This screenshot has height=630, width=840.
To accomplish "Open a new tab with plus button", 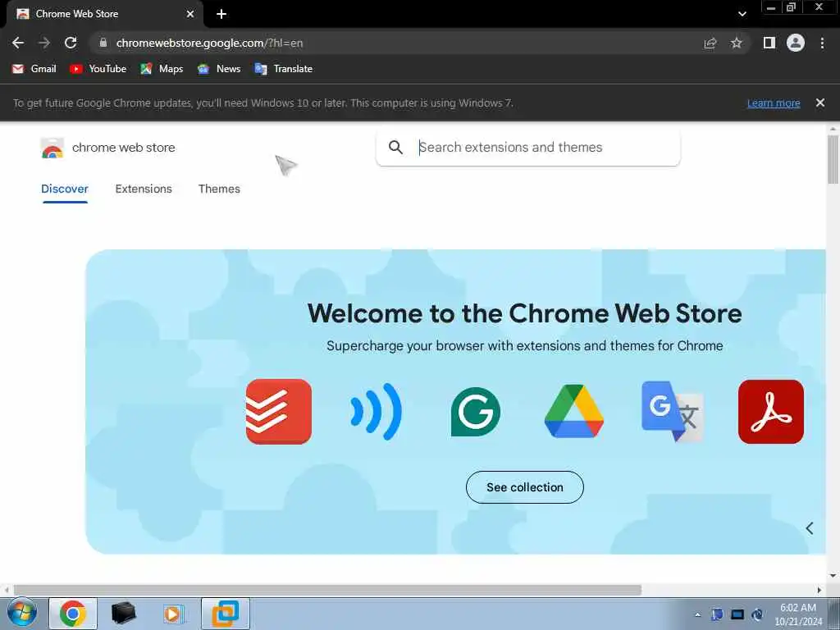I will pyautogui.click(x=221, y=14).
